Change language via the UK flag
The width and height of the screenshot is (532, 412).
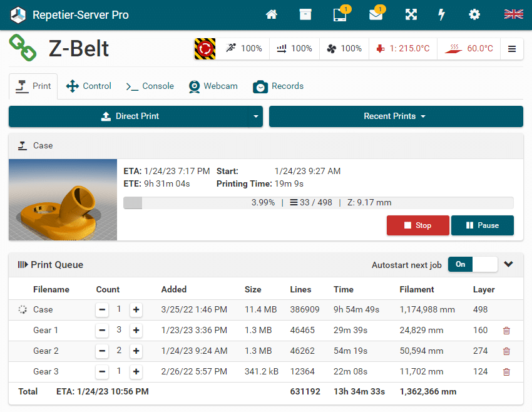click(514, 14)
